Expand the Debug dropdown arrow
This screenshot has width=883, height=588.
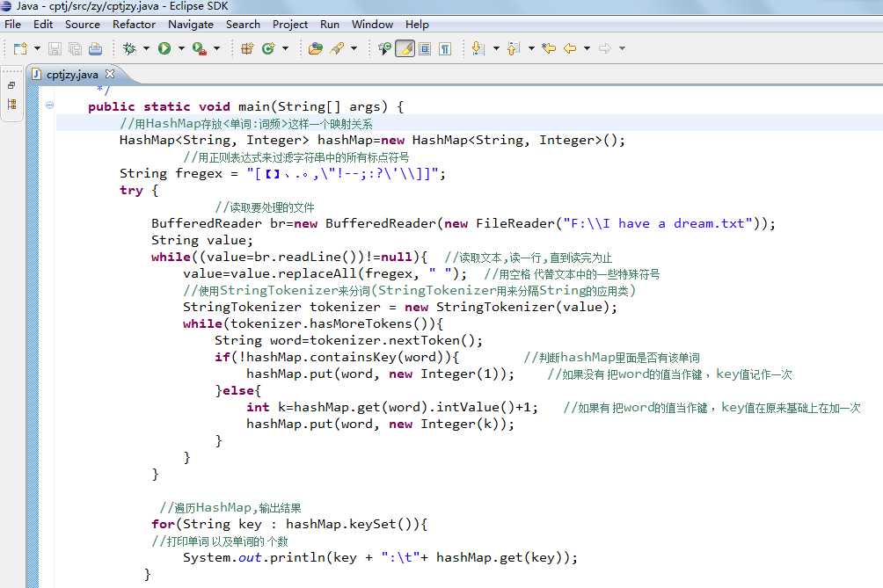[146, 49]
